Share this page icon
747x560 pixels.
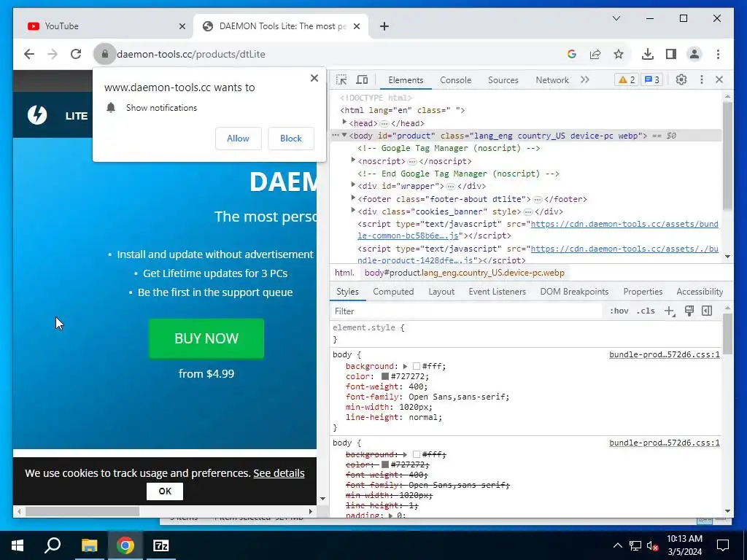(x=595, y=54)
